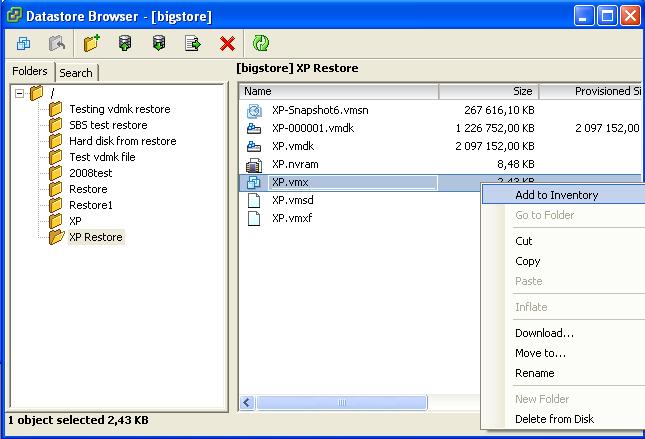Click the 8,48 KB size value
645x439 pixels.
pos(515,164)
